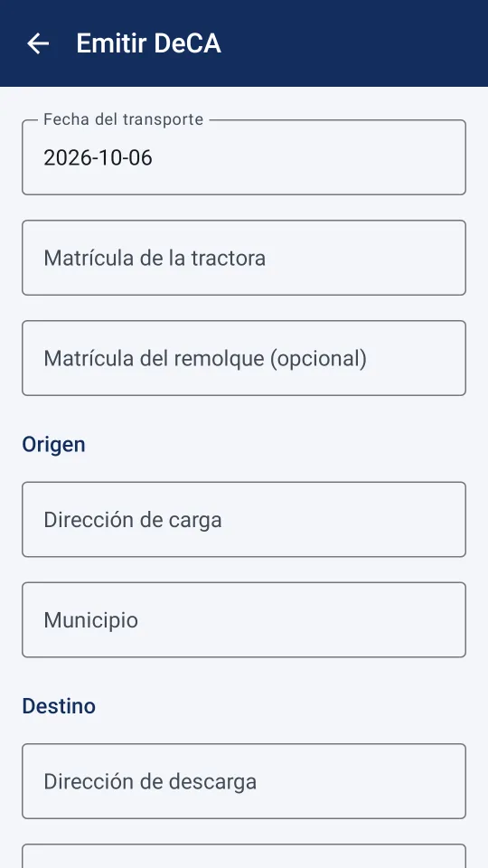
Task: Click the 'Municipio' placeholder text
Action: coord(90,620)
